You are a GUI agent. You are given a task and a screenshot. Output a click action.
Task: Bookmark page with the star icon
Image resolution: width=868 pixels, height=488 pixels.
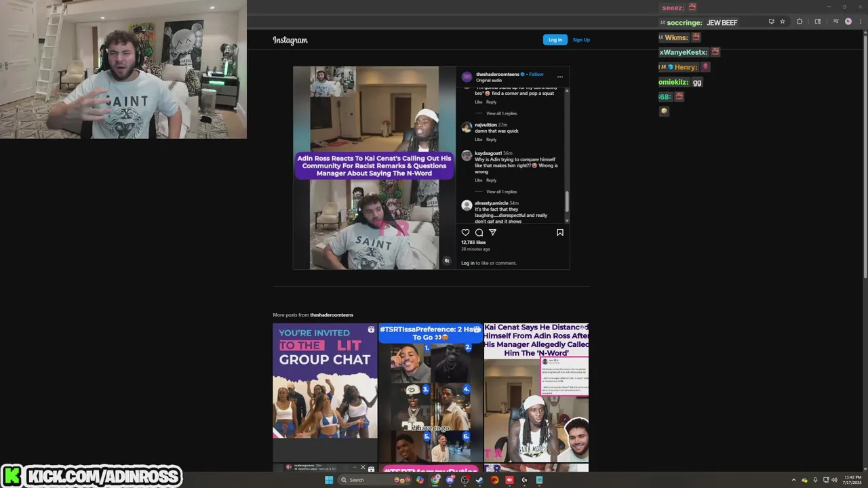tap(783, 22)
